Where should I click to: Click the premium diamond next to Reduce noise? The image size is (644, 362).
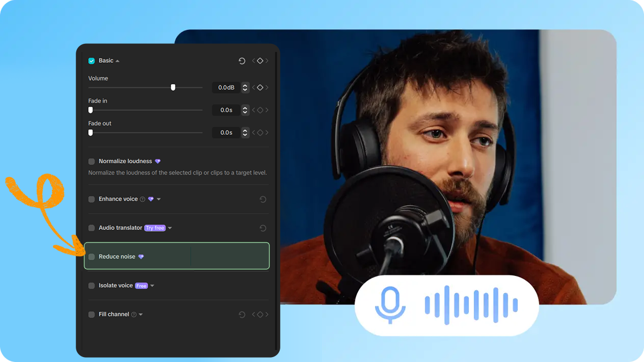[x=141, y=256]
